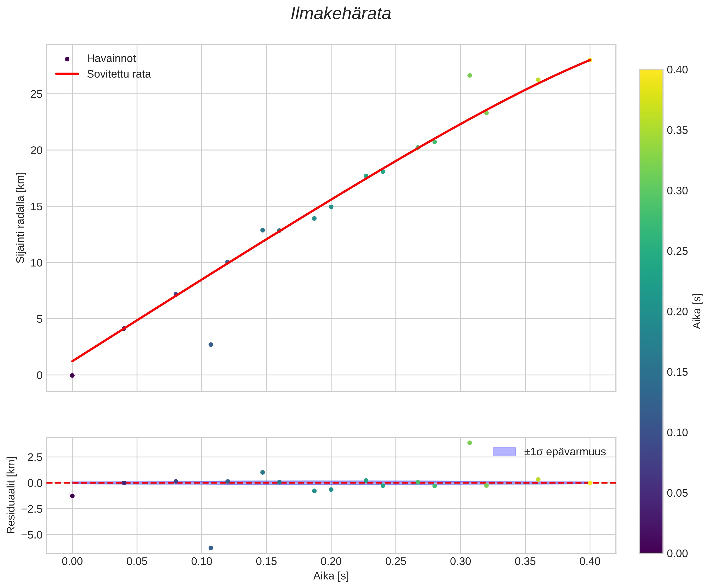Click the lowest residual point near −6

(x=211, y=548)
